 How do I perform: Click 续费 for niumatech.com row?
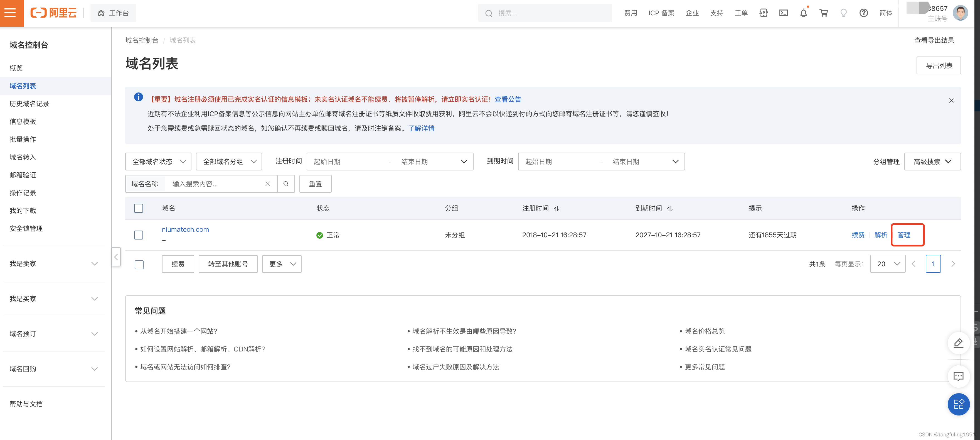click(x=858, y=235)
